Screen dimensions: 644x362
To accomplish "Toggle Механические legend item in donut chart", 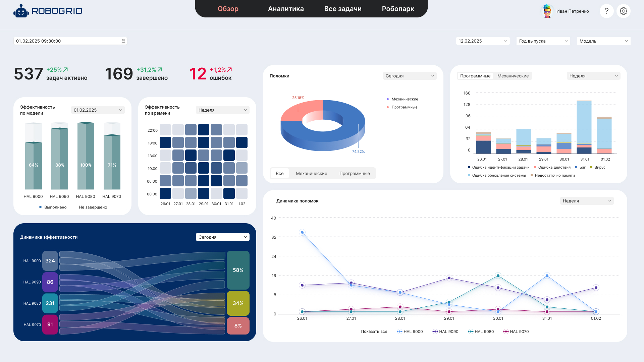I will point(405,99).
